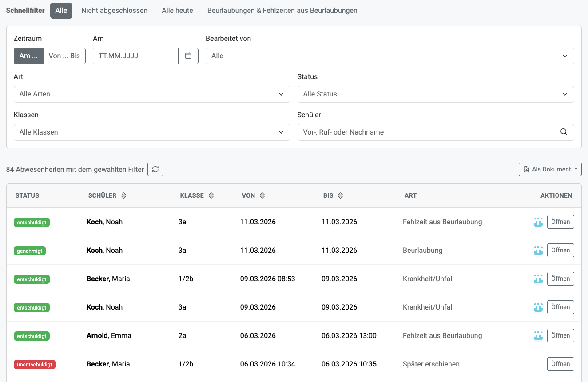Image resolution: width=588 pixels, height=382 pixels.
Task: Sort table by Von column arrows
Action: 262,195
